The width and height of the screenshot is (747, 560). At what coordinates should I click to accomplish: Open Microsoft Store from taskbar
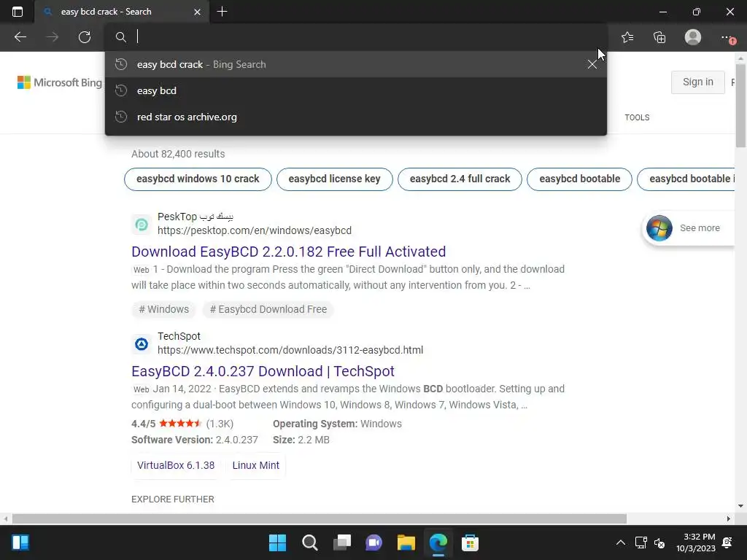click(x=471, y=542)
